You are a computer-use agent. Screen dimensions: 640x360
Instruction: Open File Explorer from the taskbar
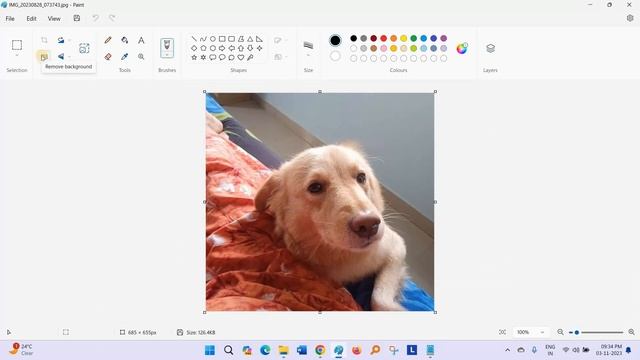pos(283,350)
